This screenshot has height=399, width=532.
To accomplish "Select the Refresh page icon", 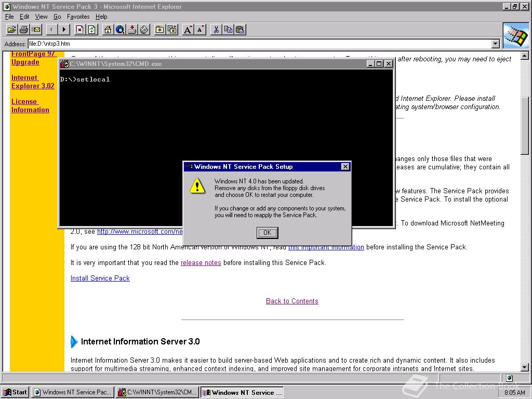I will pos(92,30).
